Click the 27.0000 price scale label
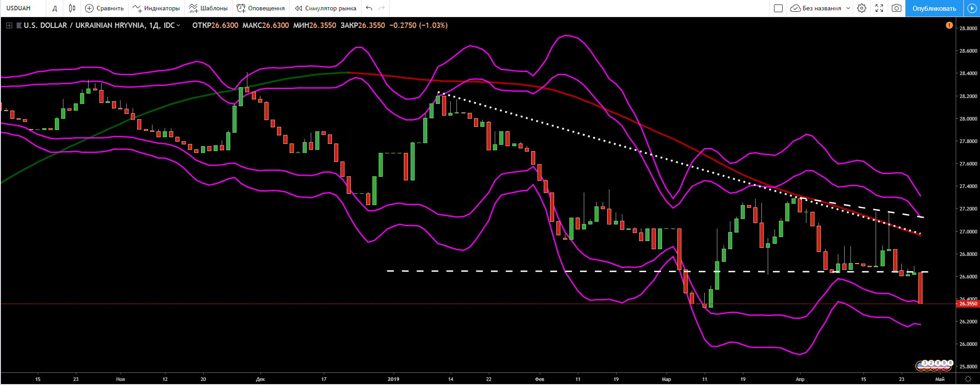This screenshot has width=980, height=385. [968, 232]
